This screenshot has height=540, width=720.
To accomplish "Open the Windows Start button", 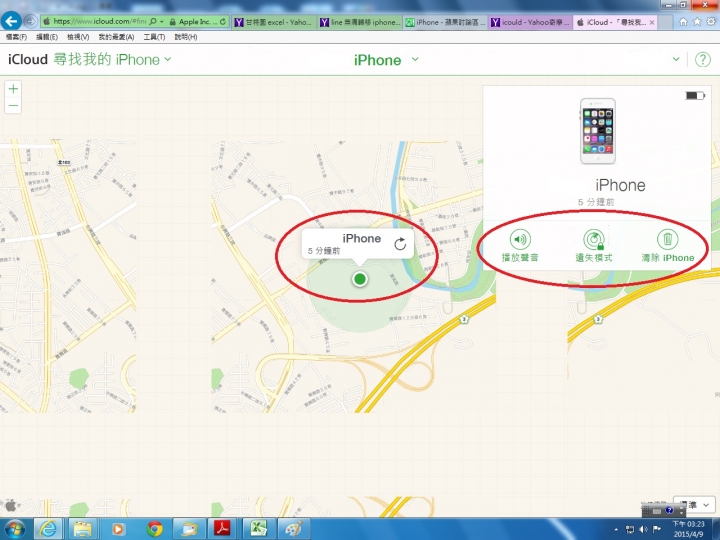I will click(x=15, y=529).
